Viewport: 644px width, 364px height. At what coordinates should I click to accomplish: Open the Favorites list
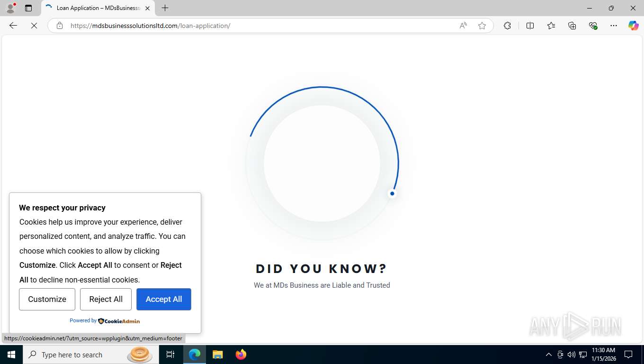(551, 26)
